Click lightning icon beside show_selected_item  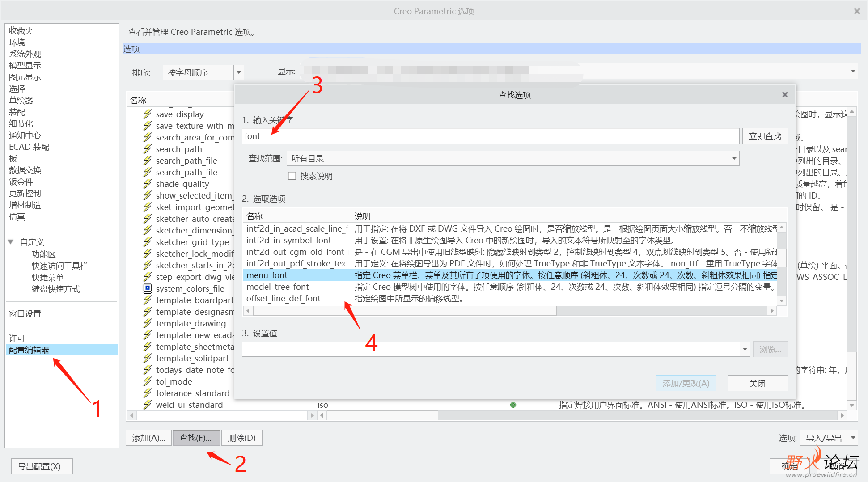(148, 195)
